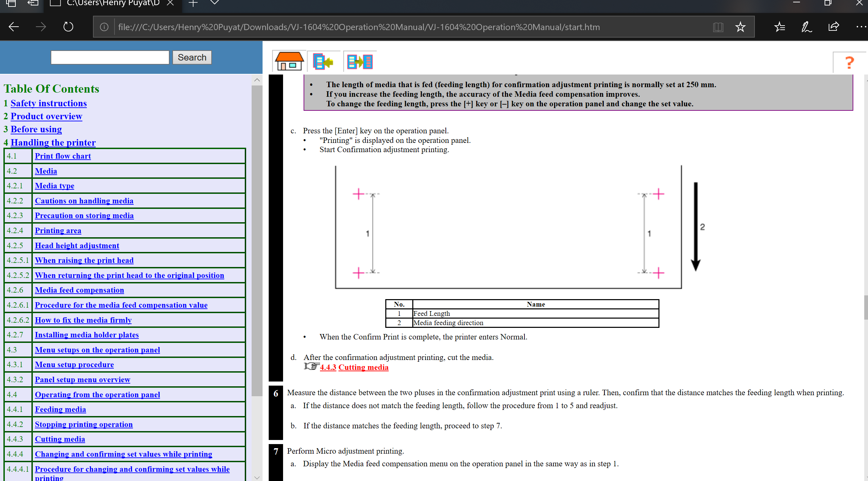
Task: Open Installing media holder plates
Action: tap(87, 335)
